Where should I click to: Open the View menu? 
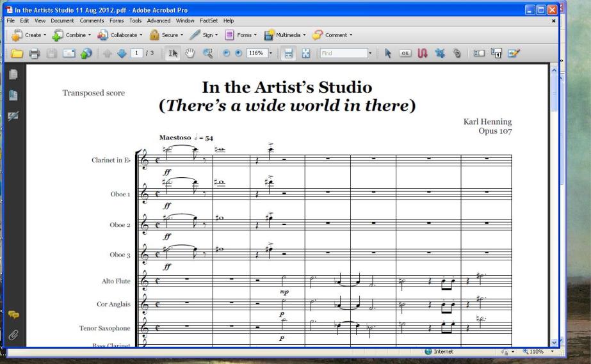coord(40,20)
